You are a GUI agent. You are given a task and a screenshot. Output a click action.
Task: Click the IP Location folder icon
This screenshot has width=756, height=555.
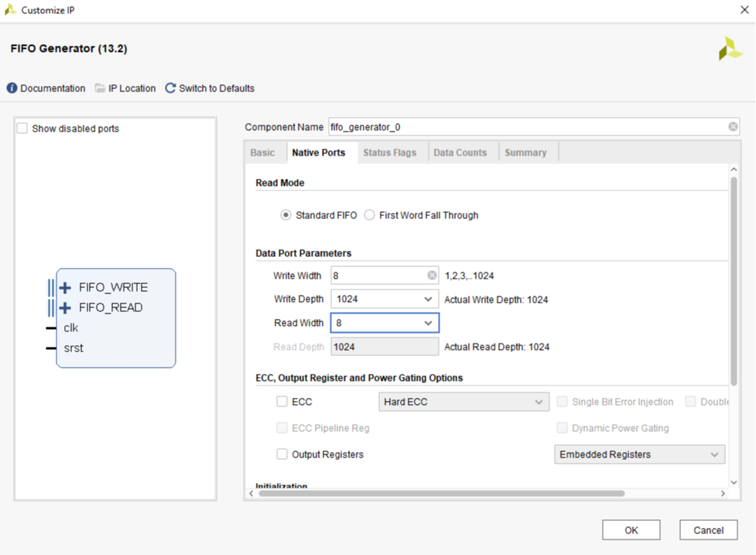(x=100, y=88)
